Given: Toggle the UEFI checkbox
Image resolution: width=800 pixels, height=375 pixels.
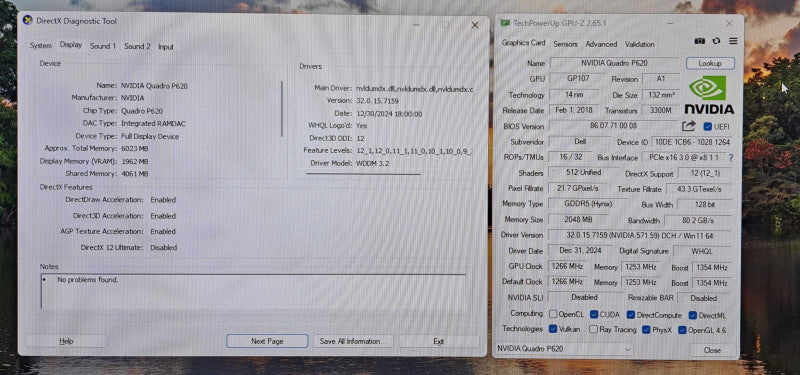Looking at the screenshot, I should click(707, 126).
